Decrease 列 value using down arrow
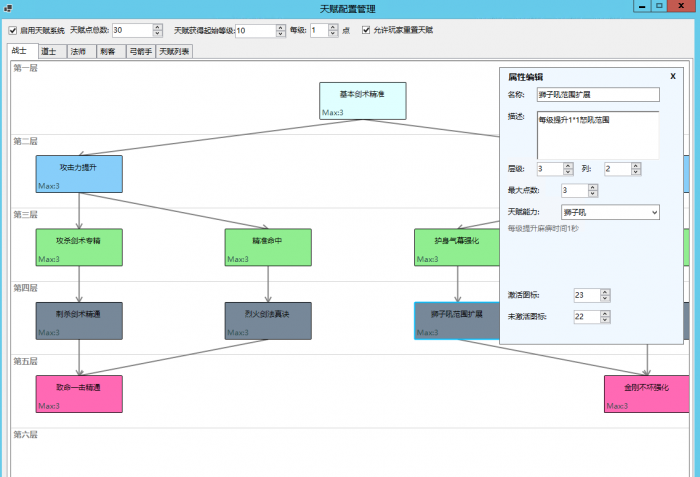 click(636, 173)
